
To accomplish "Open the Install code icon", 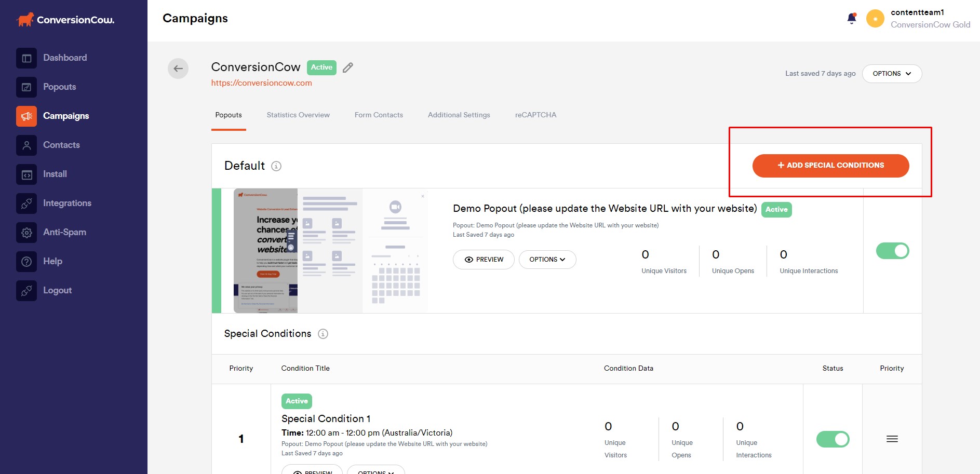I will click(x=26, y=174).
